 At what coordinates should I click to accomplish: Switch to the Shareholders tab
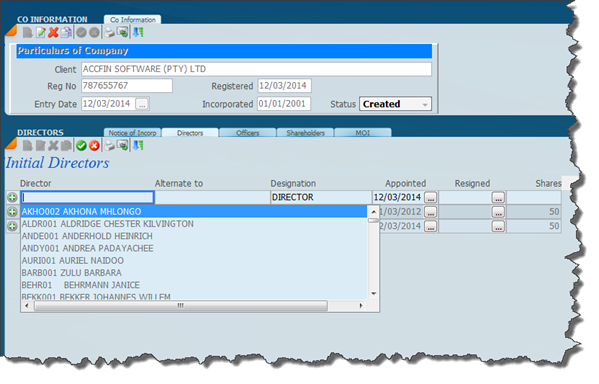click(x=305, y=133)
